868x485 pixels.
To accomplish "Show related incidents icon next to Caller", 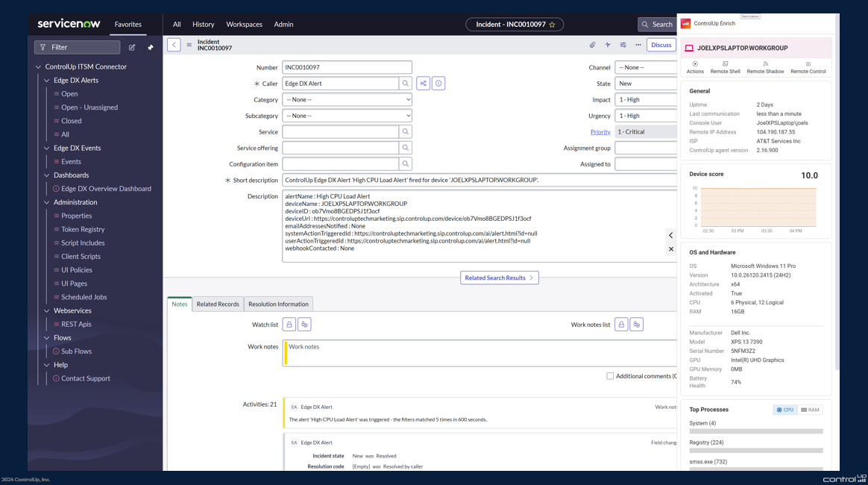I will 424,84.
